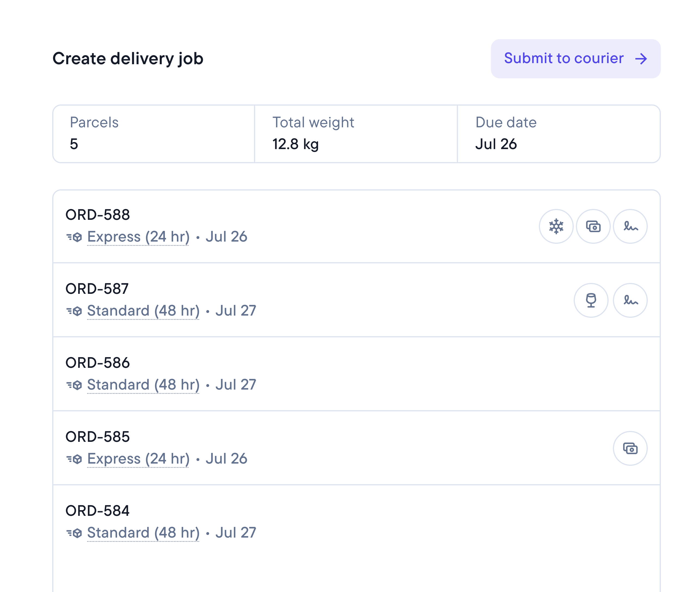Toggle the fragile wine-glass badge on ORD-587
The image size is (700, 592).
tap(591, 301)
